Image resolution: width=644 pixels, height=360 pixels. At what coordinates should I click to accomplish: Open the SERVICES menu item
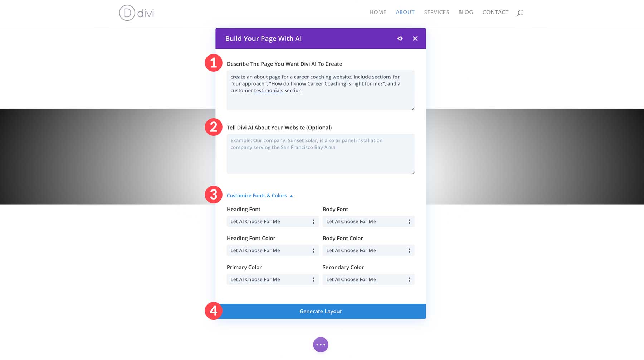click(436, 12)
